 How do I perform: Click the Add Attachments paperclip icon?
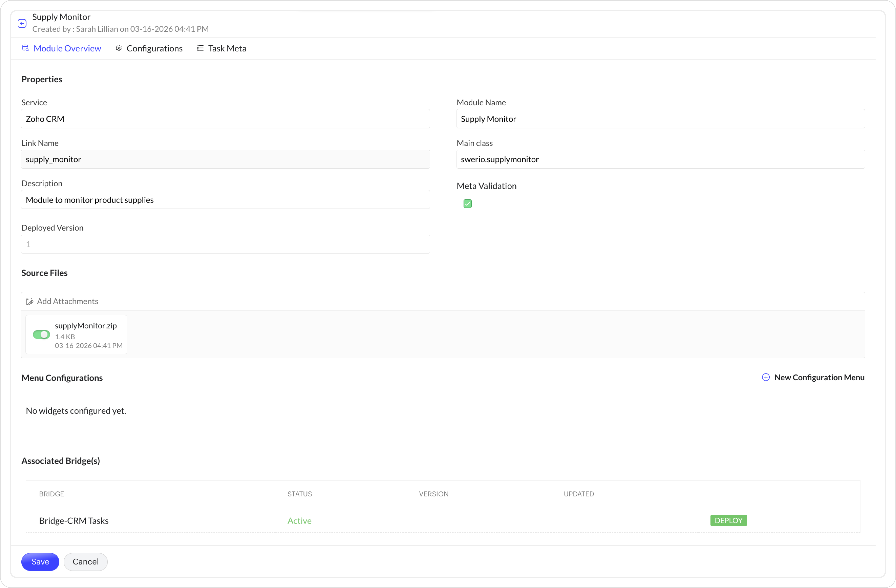click(x=30, y=301)
